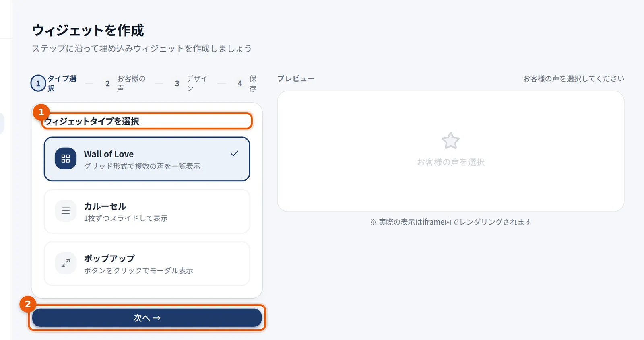The width and height of the screenshot is (644, 340).
Task: Click the プレビュー heading
Action: 296,79
